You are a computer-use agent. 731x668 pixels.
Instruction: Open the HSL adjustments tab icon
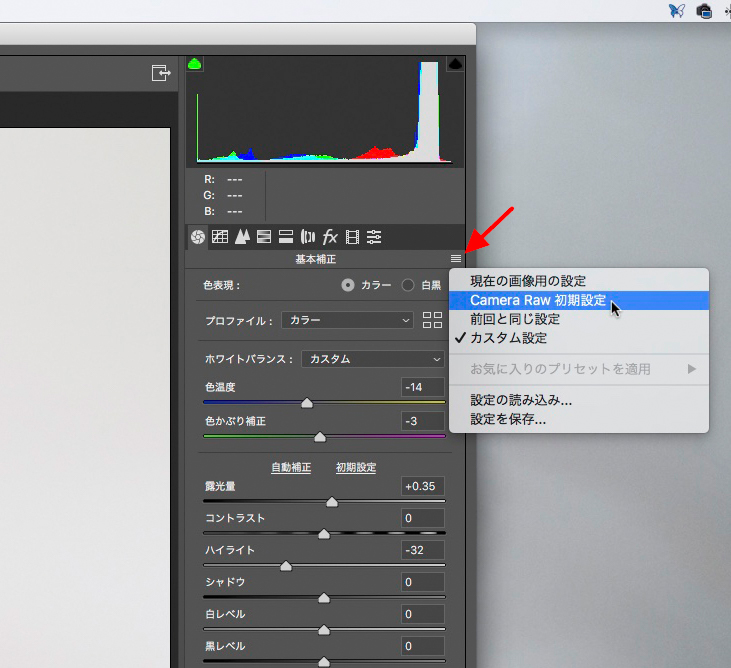tap(264, 237)
